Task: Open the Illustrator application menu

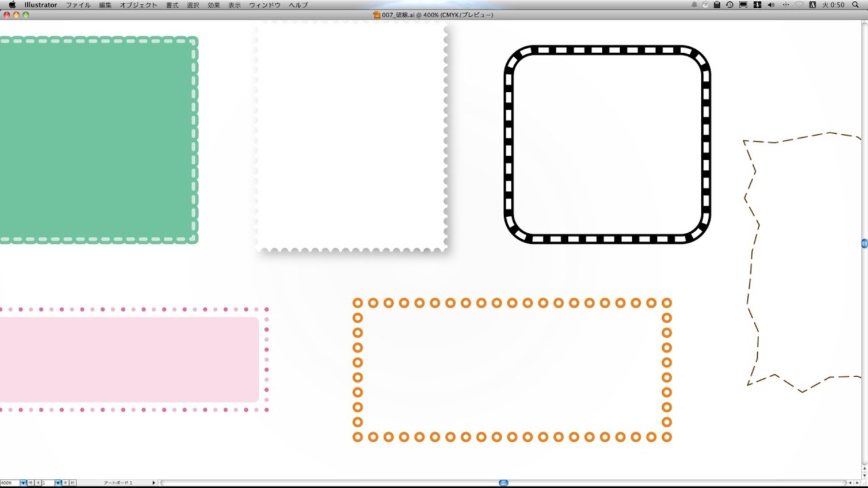Action: 41,5
